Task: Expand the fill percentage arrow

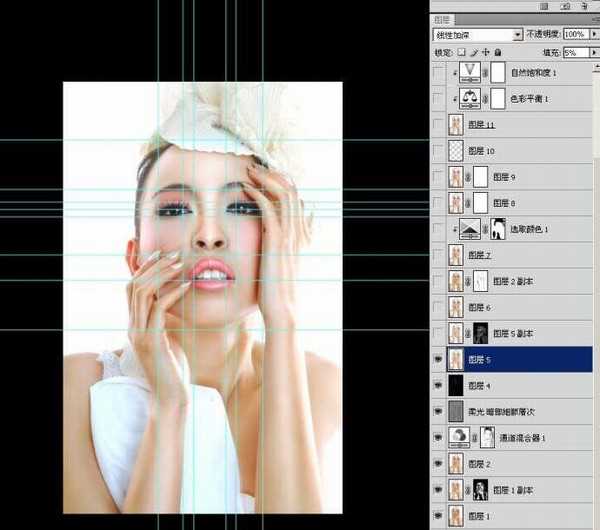Action: [595, 50]
